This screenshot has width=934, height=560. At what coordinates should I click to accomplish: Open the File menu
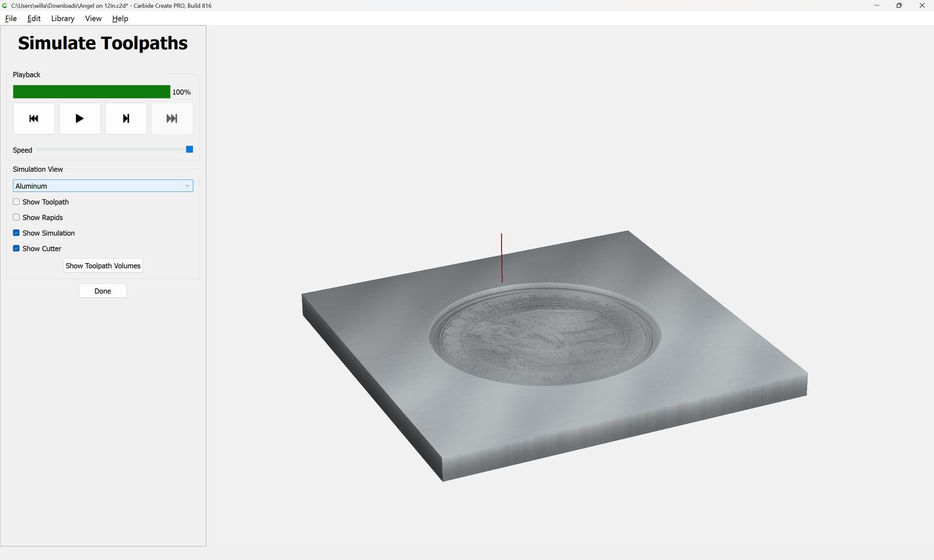[x=11, y=18]
